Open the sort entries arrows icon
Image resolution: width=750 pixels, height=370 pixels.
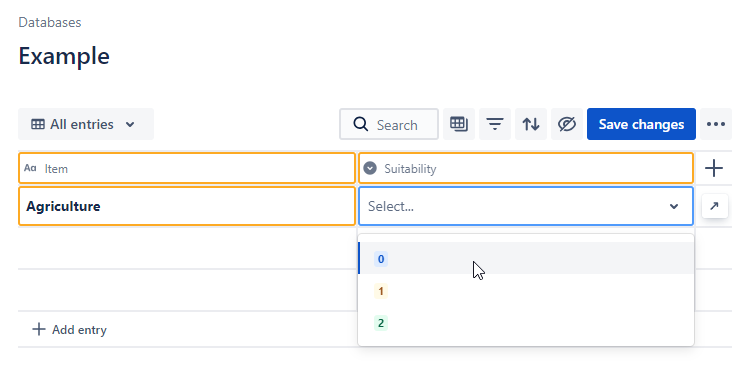531,124
